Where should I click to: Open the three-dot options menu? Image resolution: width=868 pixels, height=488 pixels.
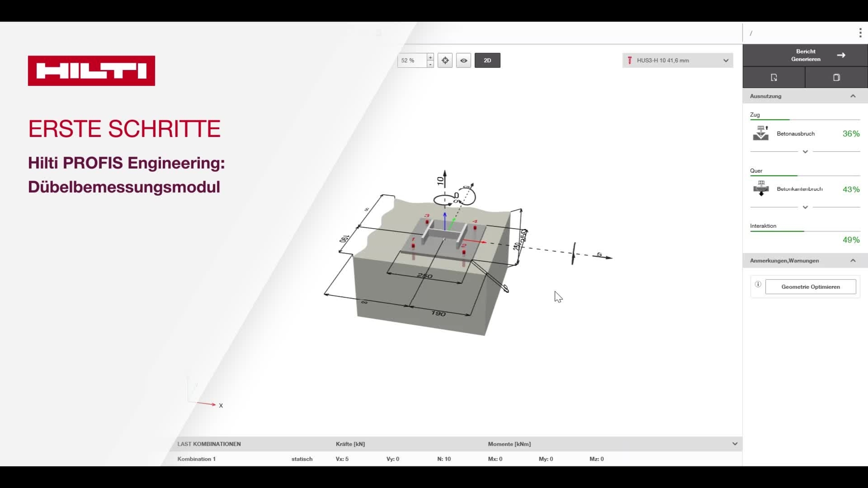(860, 33)
